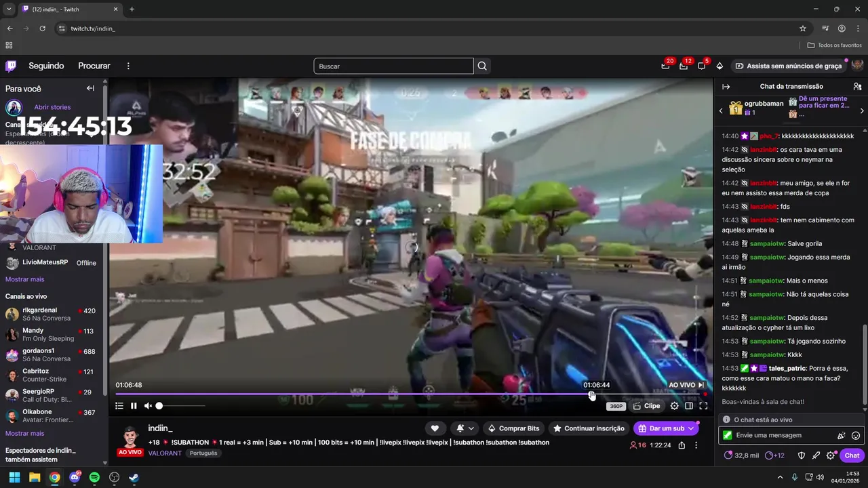This screenshot has width=868, height=488.
Task: Open the inbox notifications with badge 12
Action: [x=684, y=66]
